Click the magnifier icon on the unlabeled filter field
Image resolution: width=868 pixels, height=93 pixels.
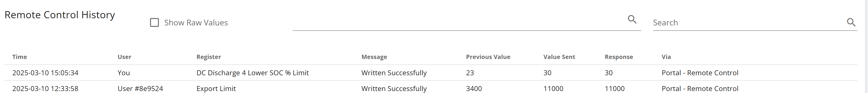632,19
